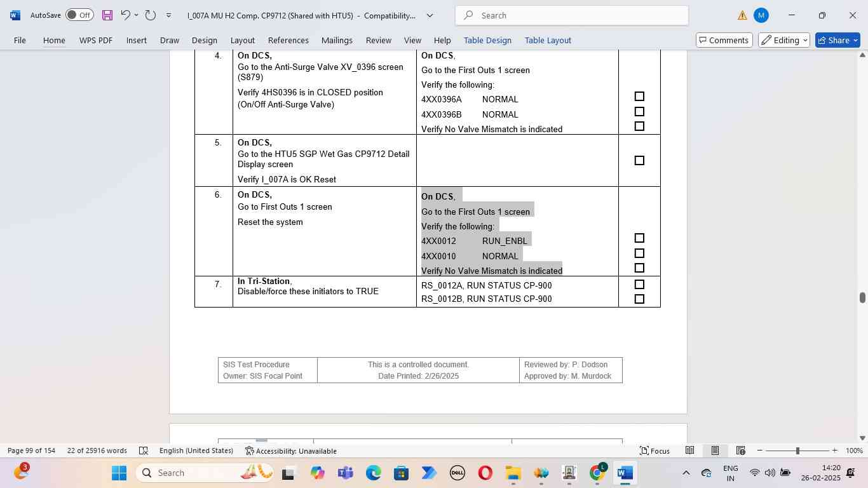Open the account profile avatar M
868x488 pixels.
tap(761, 15)
